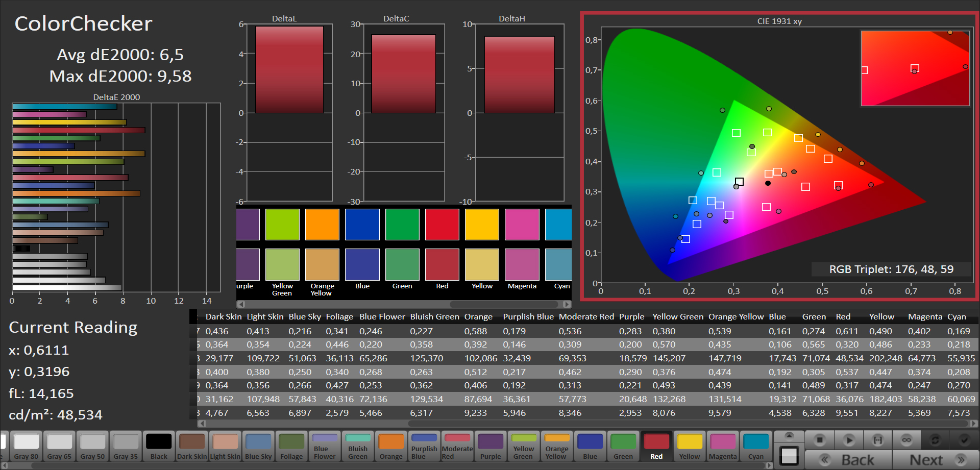This screenshot has width=980, height=470.
Task: Click the Dark Skin column header
Action: point(224,317)
